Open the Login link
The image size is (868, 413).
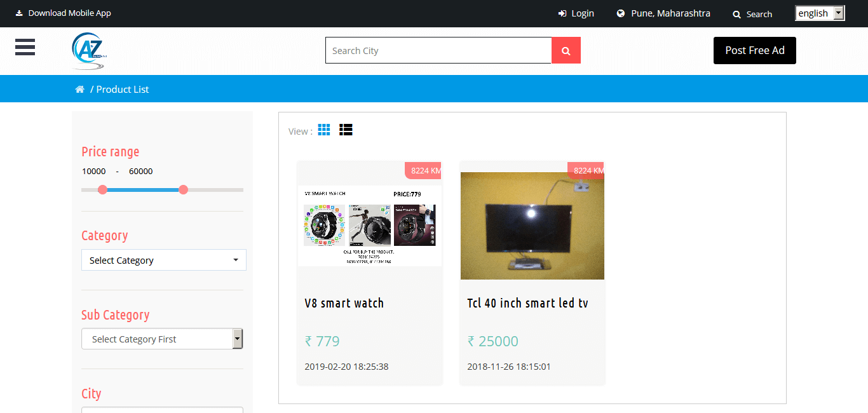(x=583, y=13)
